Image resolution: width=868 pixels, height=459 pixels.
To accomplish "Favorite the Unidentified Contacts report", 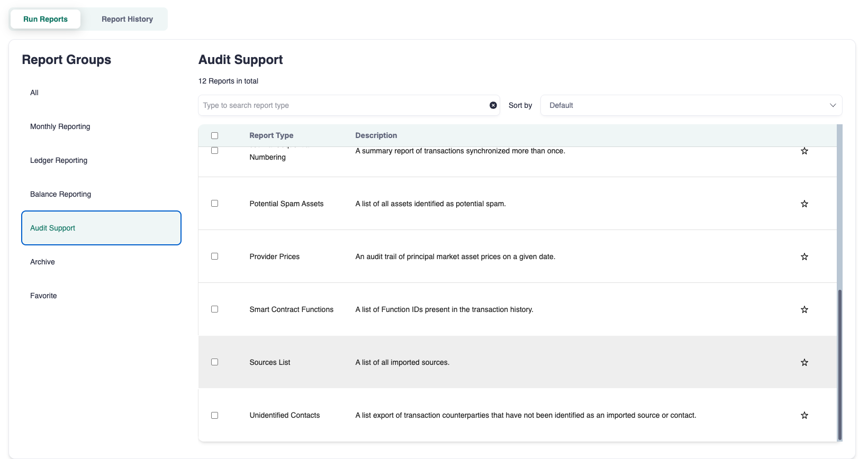I will (x=804, y=415).
